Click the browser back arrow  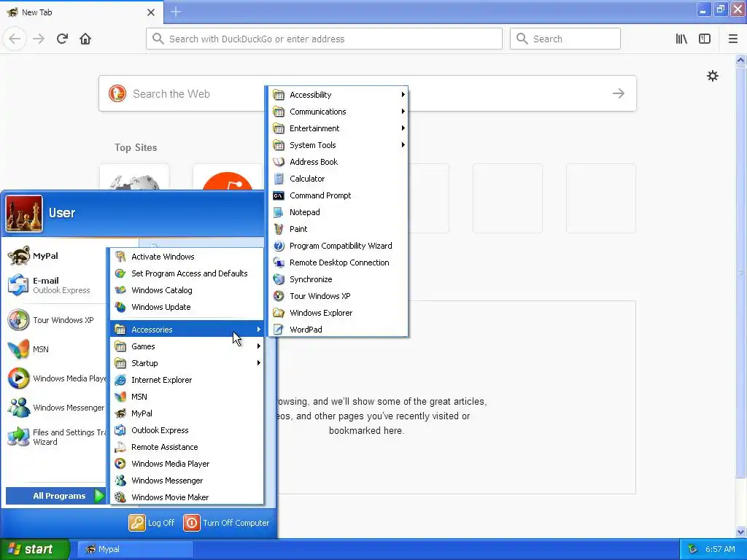click(15, 39)
